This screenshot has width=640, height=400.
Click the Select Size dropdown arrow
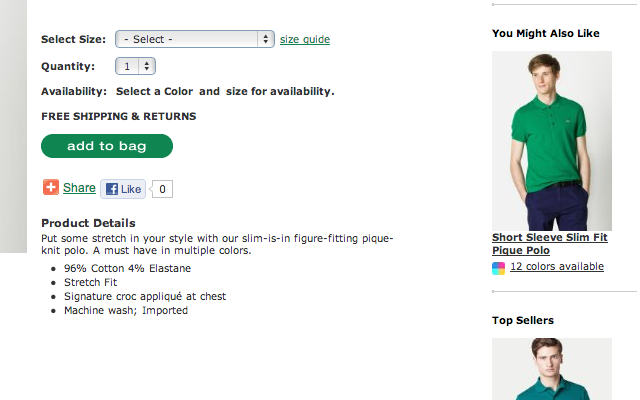pos(265,39)
